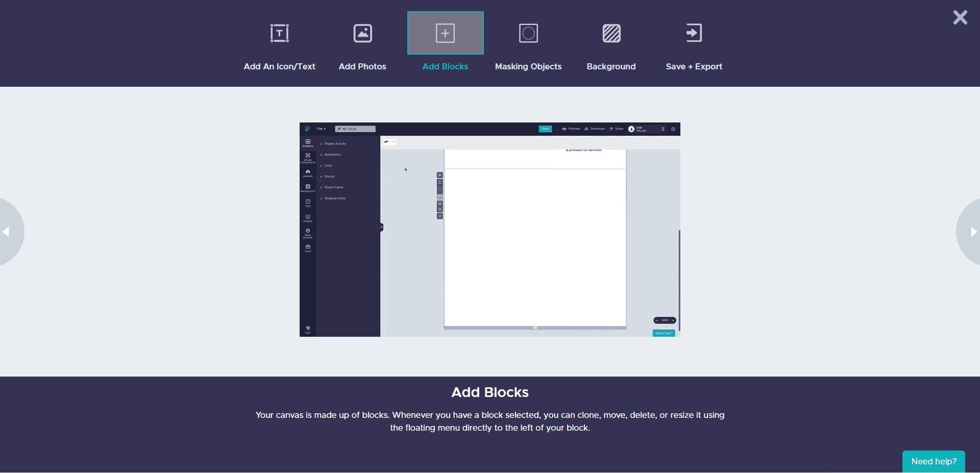The image size is (980, 473).
Task: Select the highlighted Add Blocks tab
Action: point(445,43)
